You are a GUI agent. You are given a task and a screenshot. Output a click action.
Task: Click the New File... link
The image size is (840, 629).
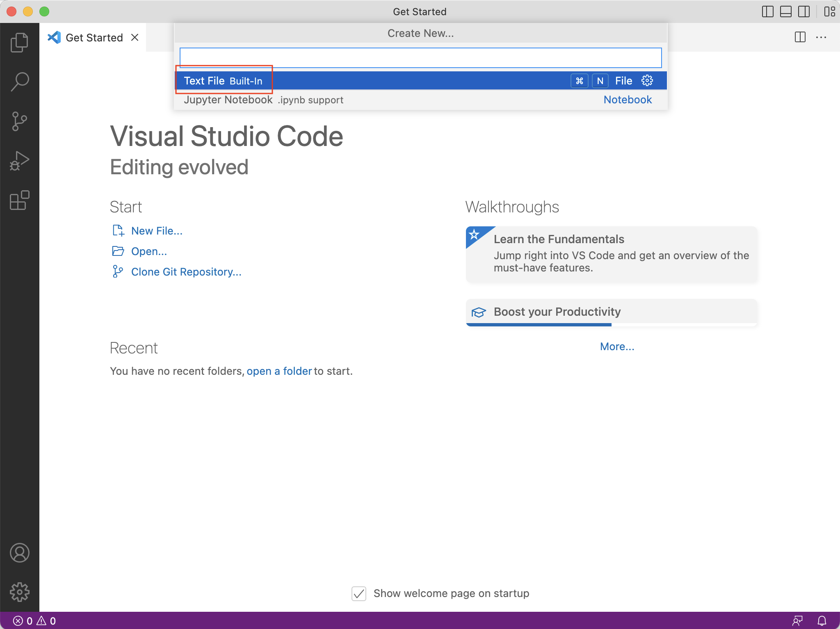click(157, 231)
